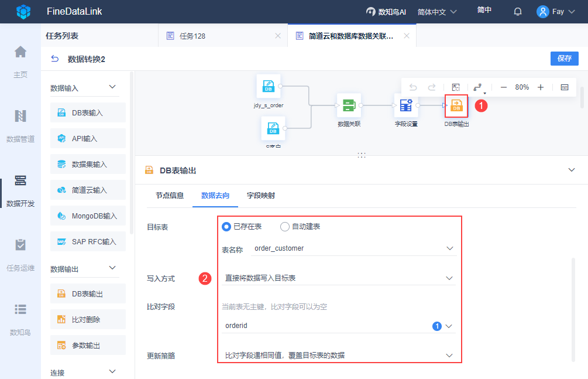
Task: Select the 已存在表 radio option
Action: pos(226,227)
